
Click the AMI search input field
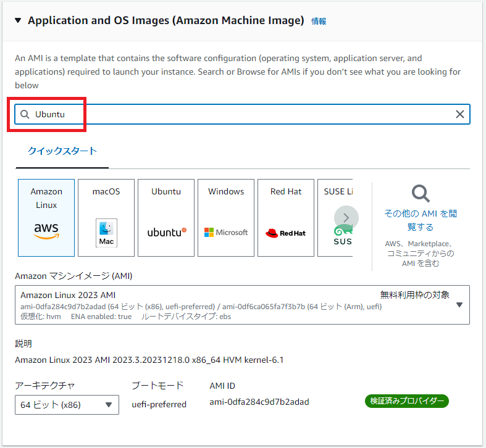coord(242,114)
